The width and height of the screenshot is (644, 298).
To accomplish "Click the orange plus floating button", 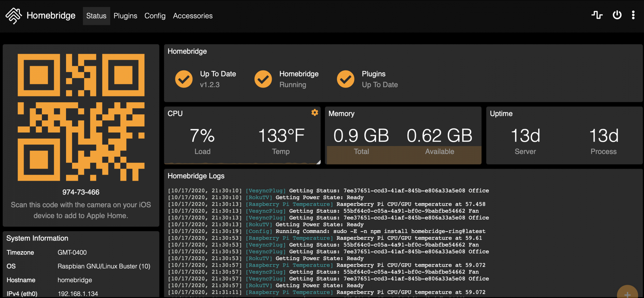I will 627,292.
